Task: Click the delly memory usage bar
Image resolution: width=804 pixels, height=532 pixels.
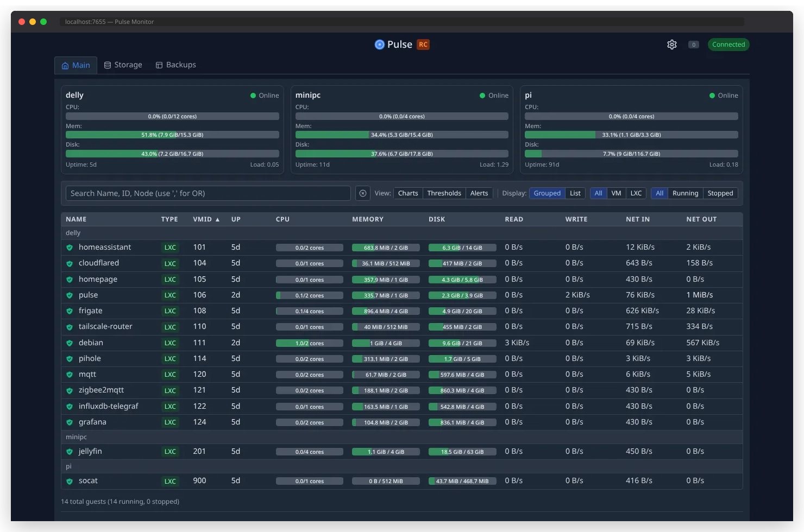Action: tap(172, 135)
